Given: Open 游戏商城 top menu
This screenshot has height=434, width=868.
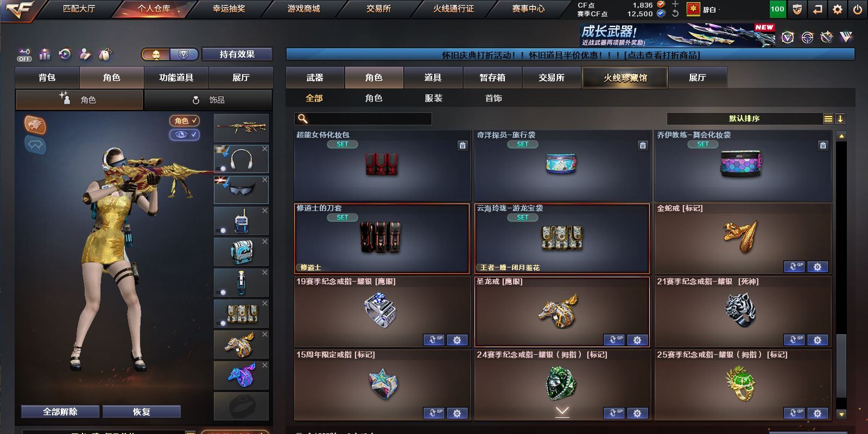Looking at the screenshot, I should [x=303, y=9].
